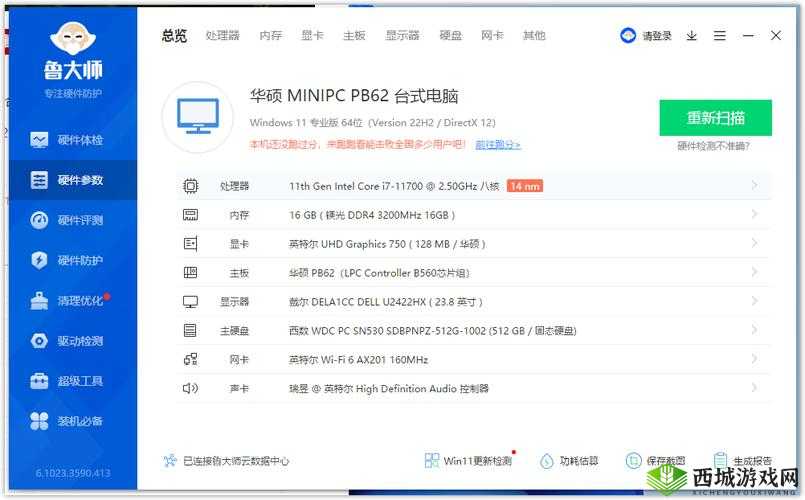Image resolution: width=805 pixels, height=500 pixels.
Task: Click the sound card speaker icon
Action: (x=190, y=388)
